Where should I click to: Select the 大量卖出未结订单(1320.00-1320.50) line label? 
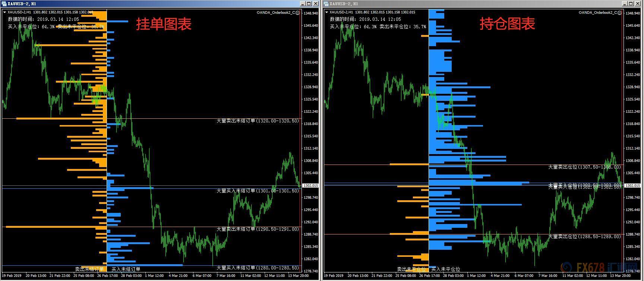pos(258,121)
